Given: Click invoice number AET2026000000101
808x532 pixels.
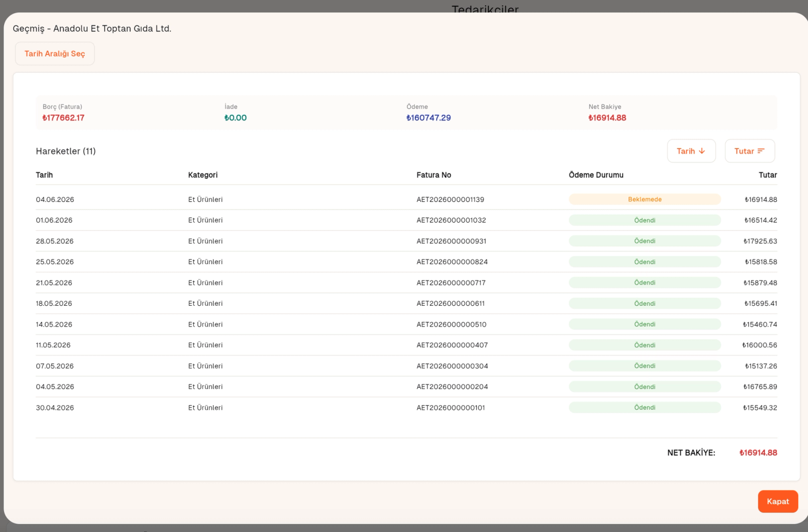Looking at the screenshot, I should [451, 407].
